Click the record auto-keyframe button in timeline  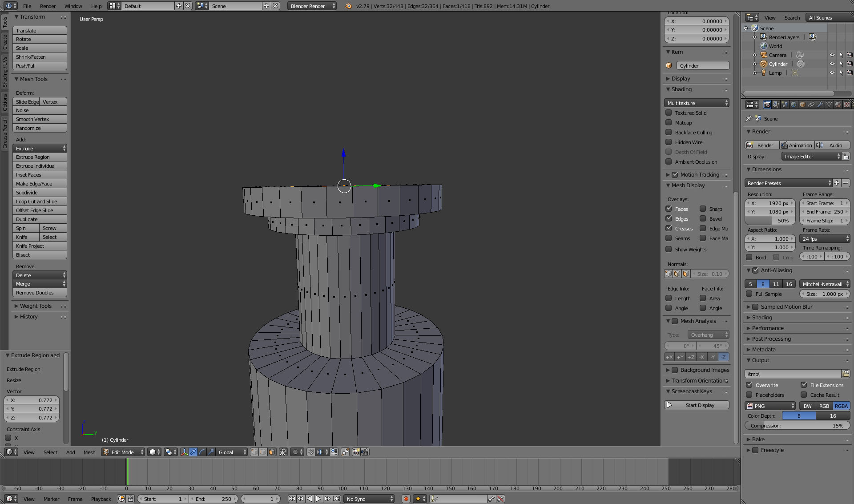click(x=406, y=499)
